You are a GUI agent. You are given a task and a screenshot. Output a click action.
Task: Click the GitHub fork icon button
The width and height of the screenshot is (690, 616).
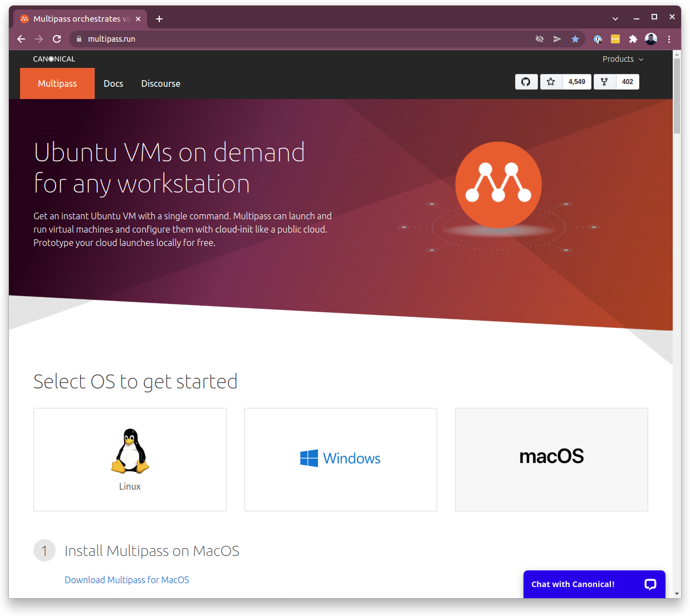click(x=604, y=82)
